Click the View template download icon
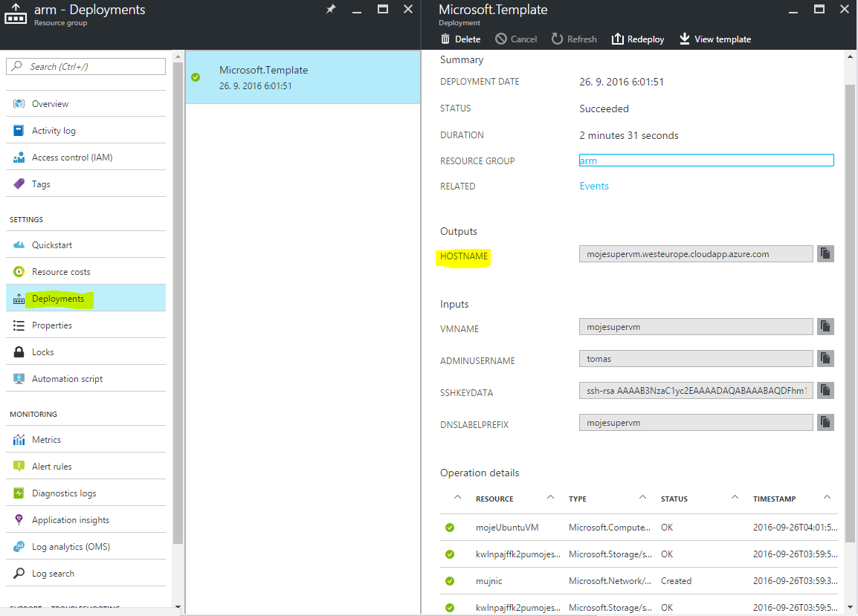Screen dimensions: 858x616 pyautogui.click(x=685, y=39)
